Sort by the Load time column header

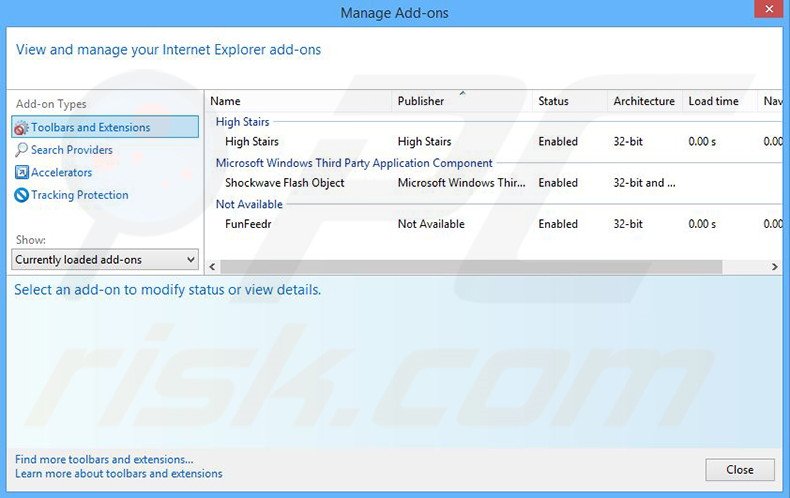[x=719, y=101]
